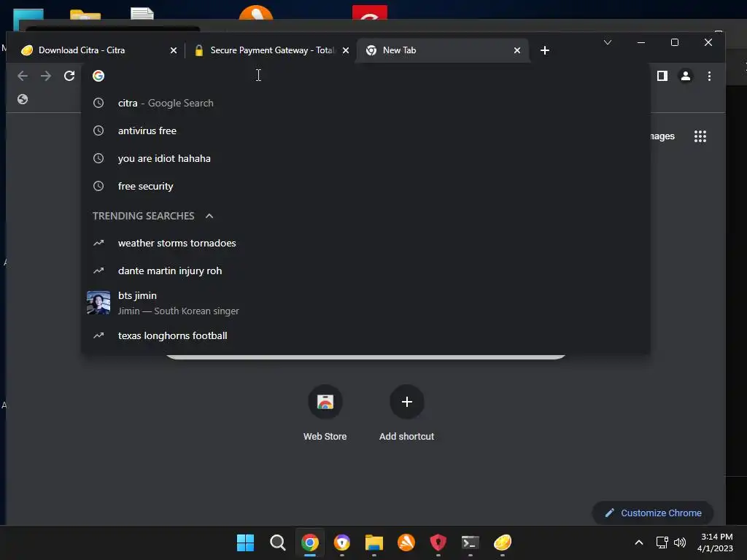
Task: Go forward using the forward arrow
Action: click(46, 76)
